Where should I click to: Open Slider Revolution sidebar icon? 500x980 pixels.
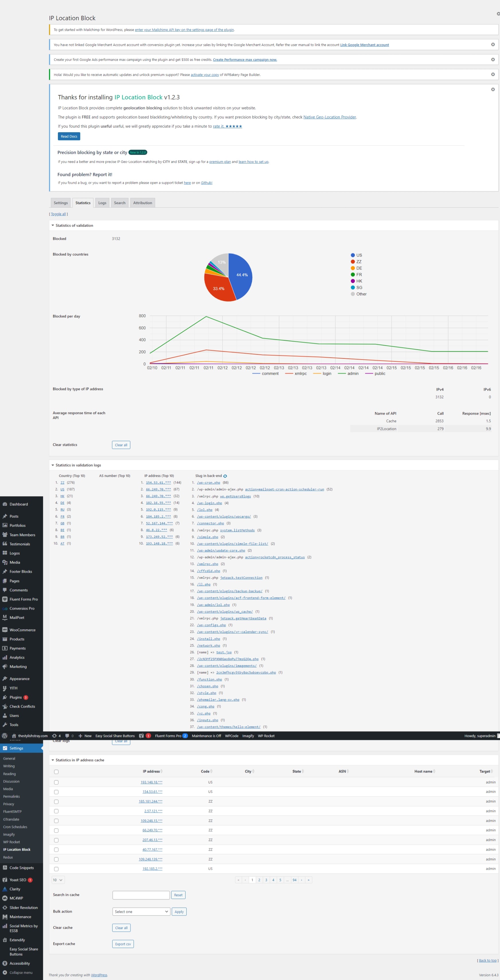pyautogui.click(x=5, y=907)
